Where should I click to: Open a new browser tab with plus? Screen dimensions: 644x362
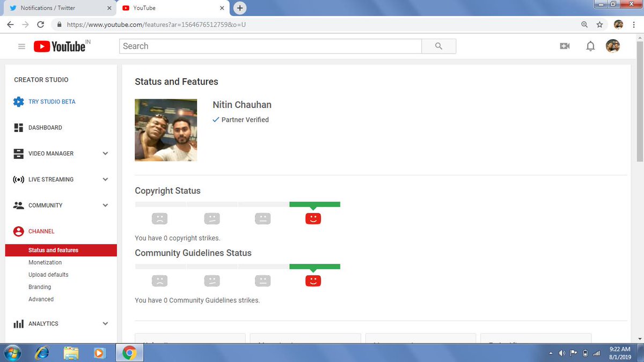tap(240, 8)
